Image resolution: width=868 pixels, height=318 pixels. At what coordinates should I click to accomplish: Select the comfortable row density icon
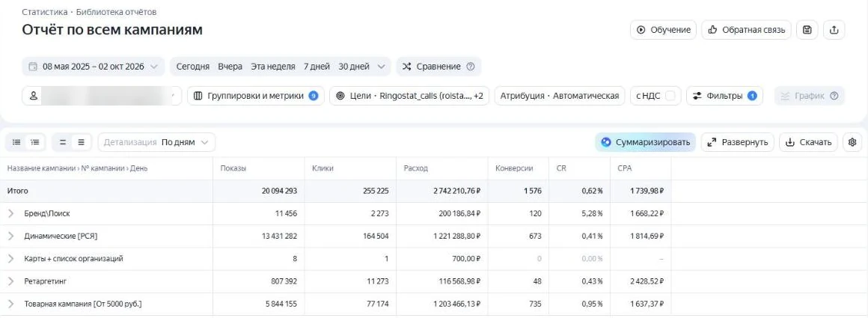(x=81, y=142)
